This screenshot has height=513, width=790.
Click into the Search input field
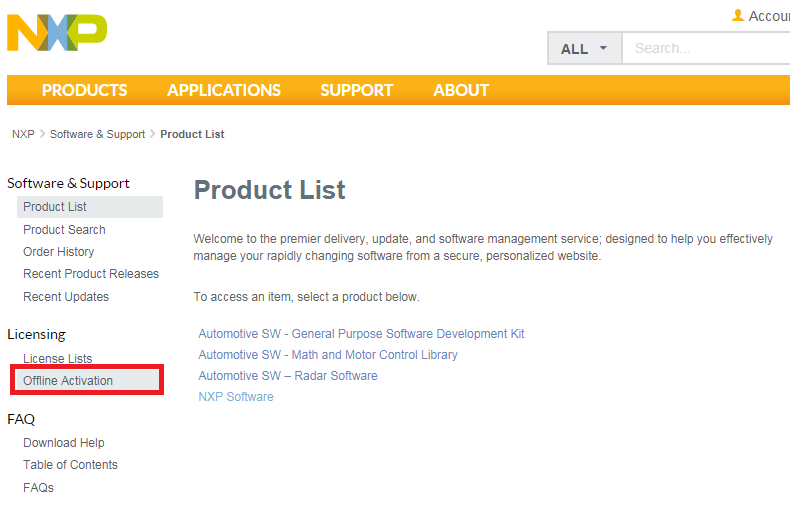coord(705,48)
